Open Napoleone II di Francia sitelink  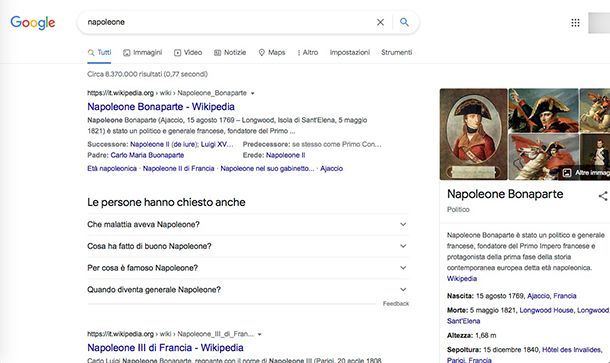click(x=179, y=168)
